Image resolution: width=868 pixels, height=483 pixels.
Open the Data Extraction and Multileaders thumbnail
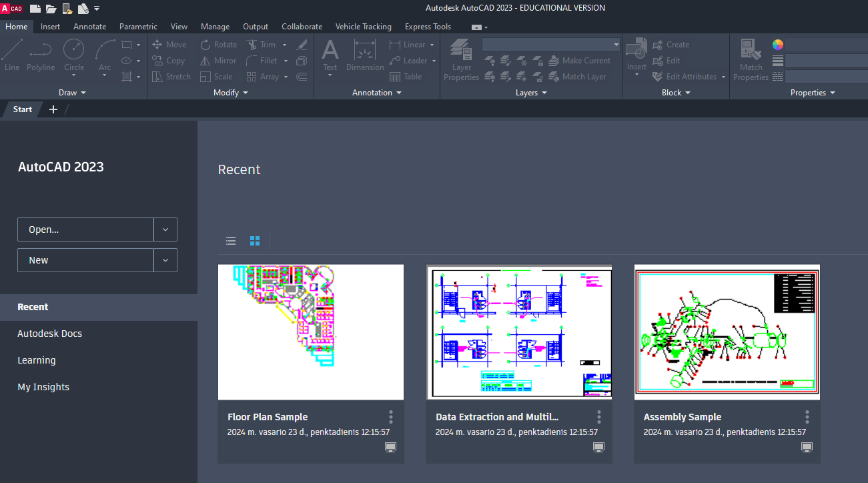click(519, 332)
